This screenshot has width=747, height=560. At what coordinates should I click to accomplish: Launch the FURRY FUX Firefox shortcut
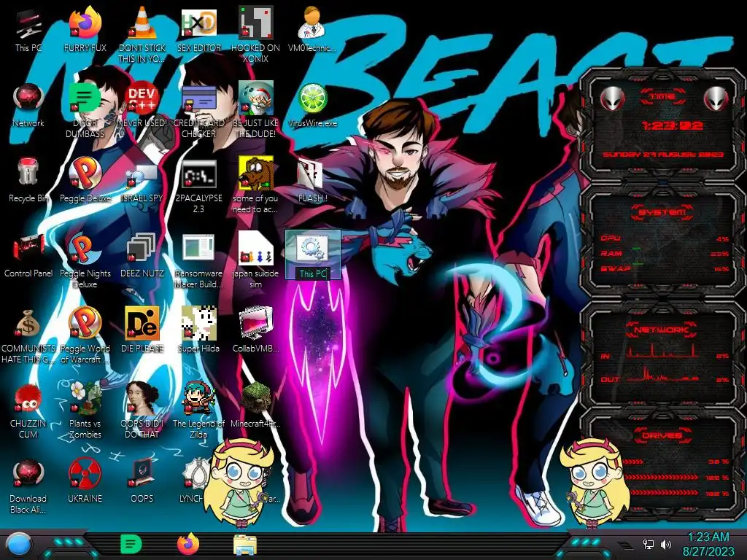85,29
